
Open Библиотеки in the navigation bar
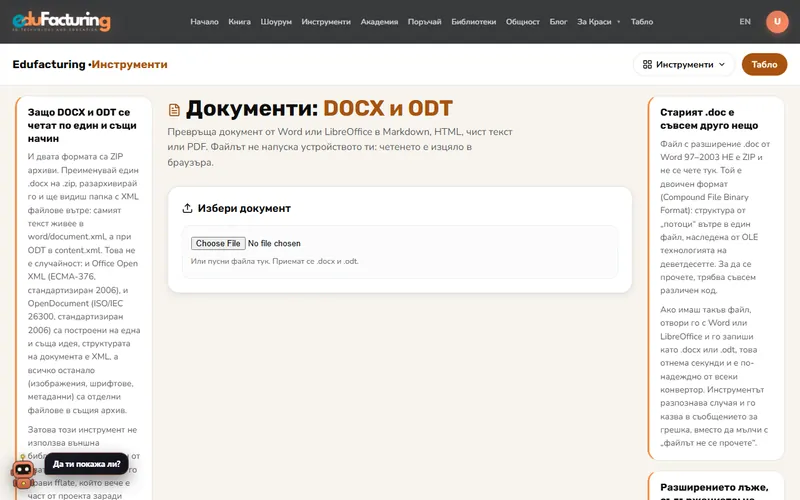click(x=473, y=21)
